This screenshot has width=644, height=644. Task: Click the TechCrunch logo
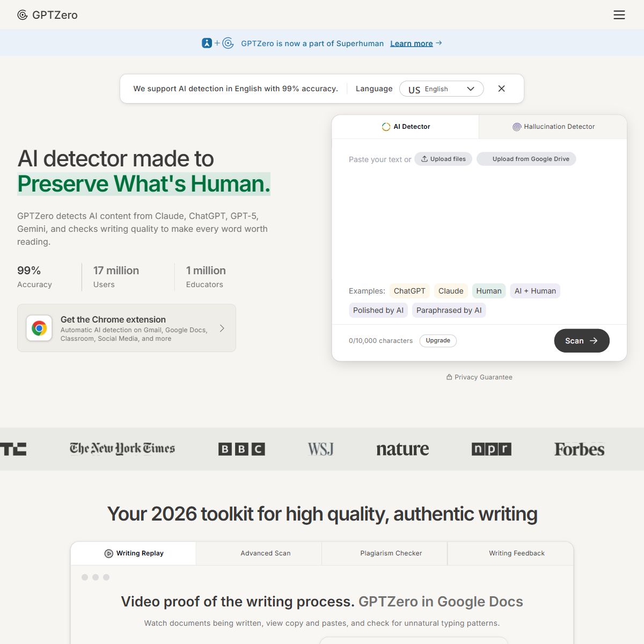click(13, 449)
